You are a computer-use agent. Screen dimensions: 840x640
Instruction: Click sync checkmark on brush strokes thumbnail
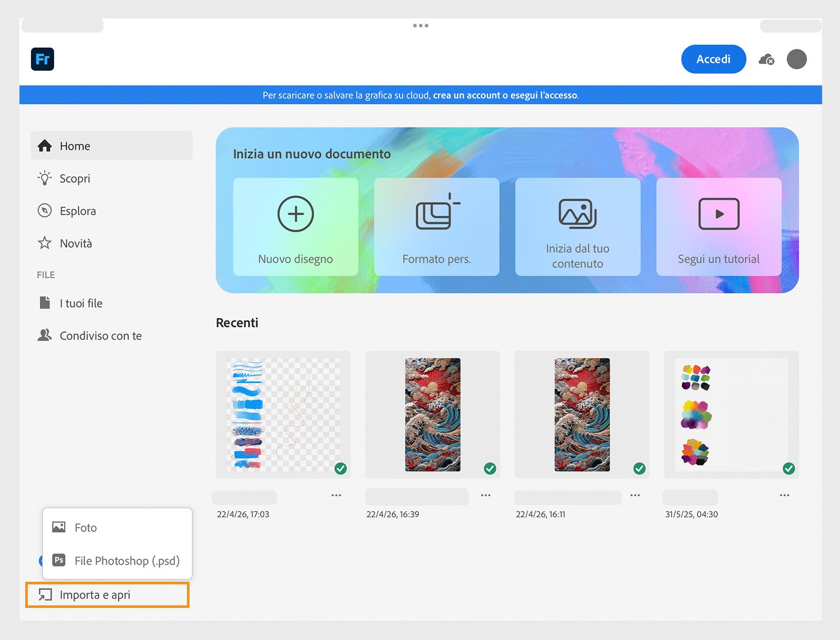341,468
